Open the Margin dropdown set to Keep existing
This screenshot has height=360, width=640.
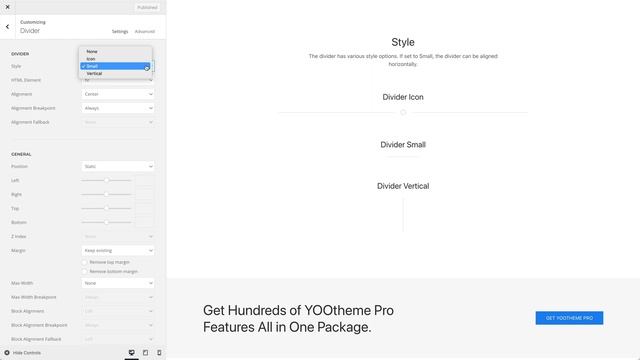coord(118,251)
